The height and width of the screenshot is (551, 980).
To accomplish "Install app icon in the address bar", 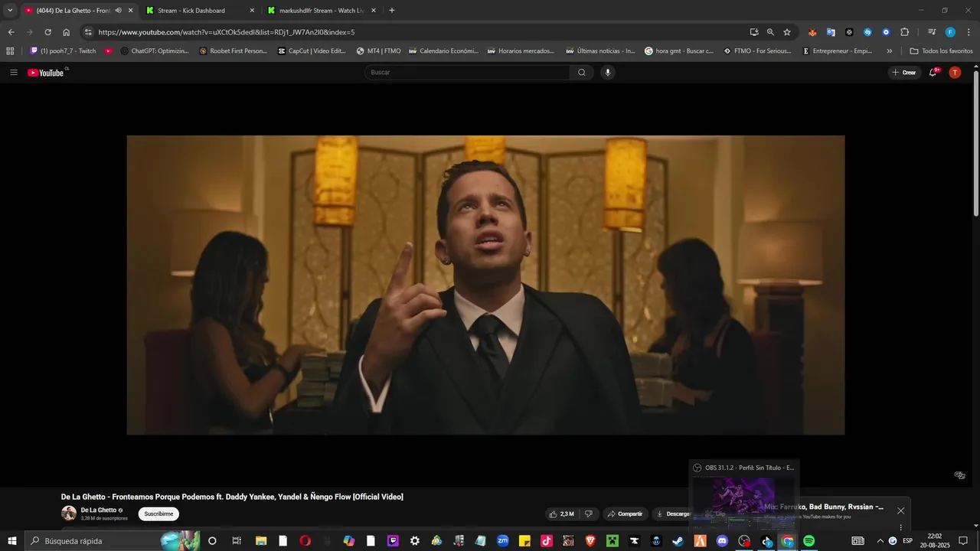I will [754, 32].
